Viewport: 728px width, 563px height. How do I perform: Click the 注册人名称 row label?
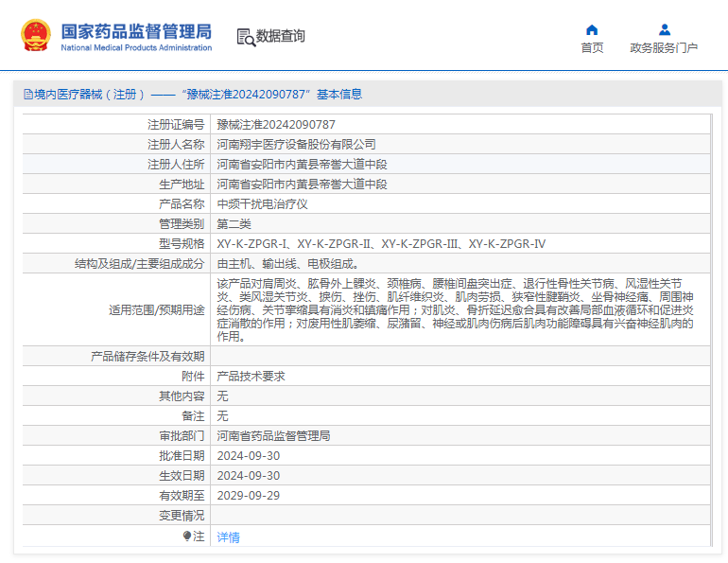click(x=176, y=145)
